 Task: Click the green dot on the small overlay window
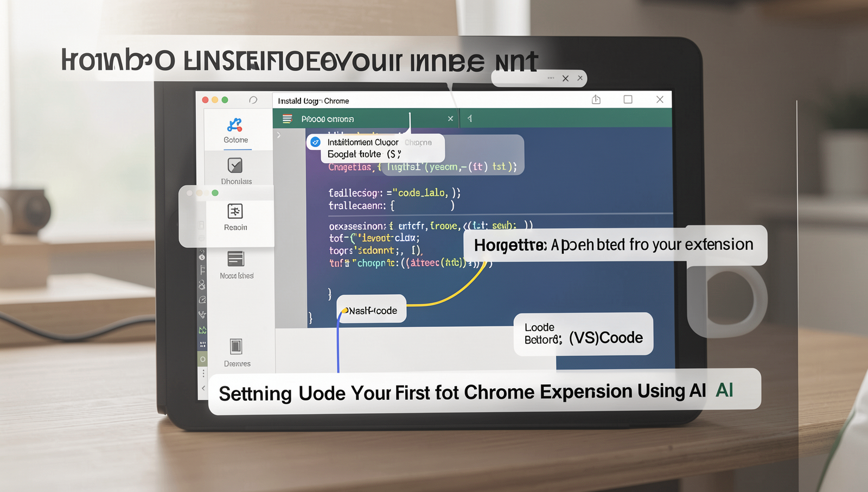pos(215,193)
